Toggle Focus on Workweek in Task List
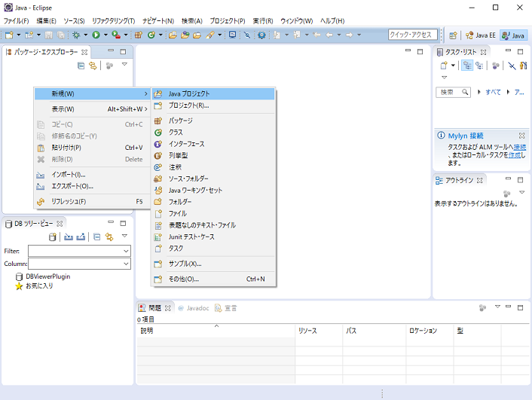 (x=495, y=66)
